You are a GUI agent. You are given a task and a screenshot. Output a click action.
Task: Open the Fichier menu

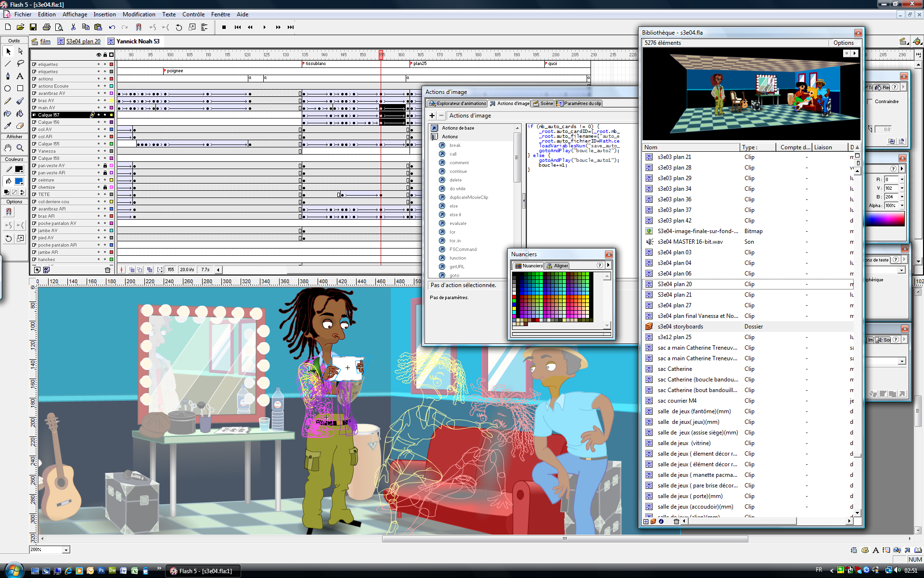(x=23, y=14)
